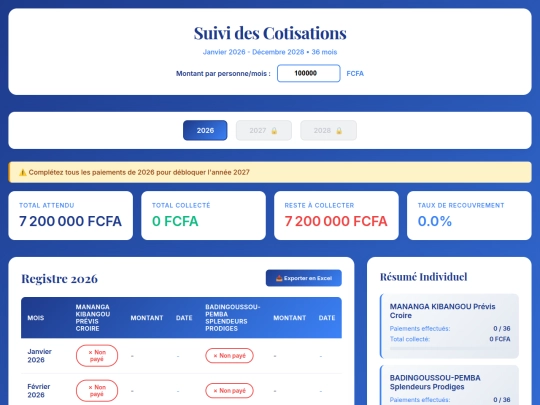Viewport: 540px width, 405px height.
Task: Click the Résumé Individuel heading
Action: tap(424, 277)
